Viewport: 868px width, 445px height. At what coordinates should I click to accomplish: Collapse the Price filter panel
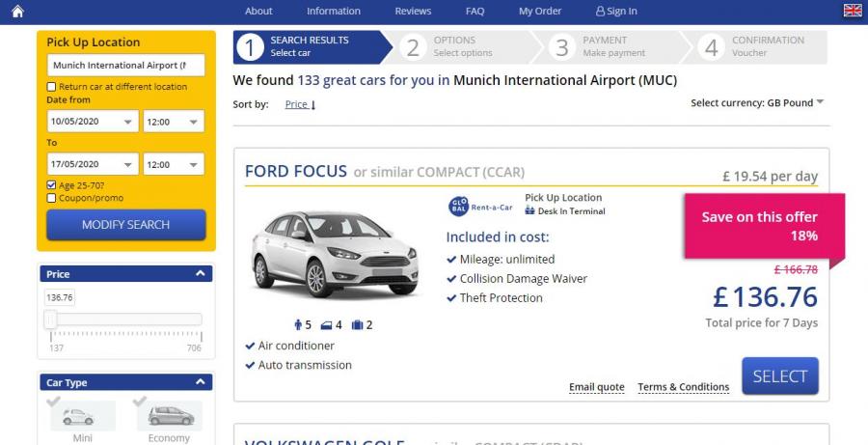[201, 274]
